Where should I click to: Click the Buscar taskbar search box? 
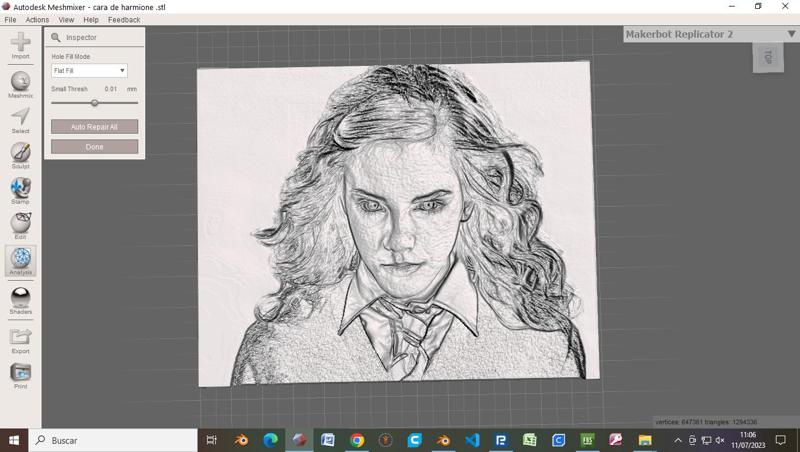(x=113, y=440)
